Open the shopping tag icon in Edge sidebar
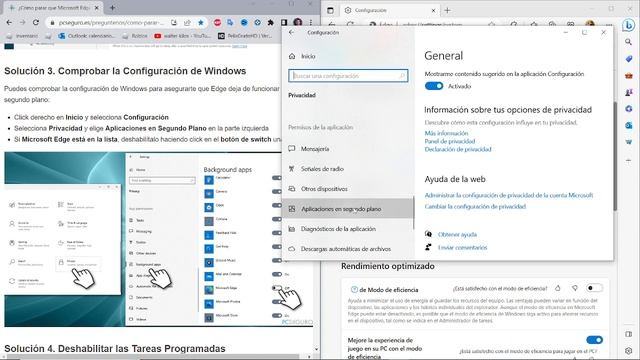 (629, 59)
